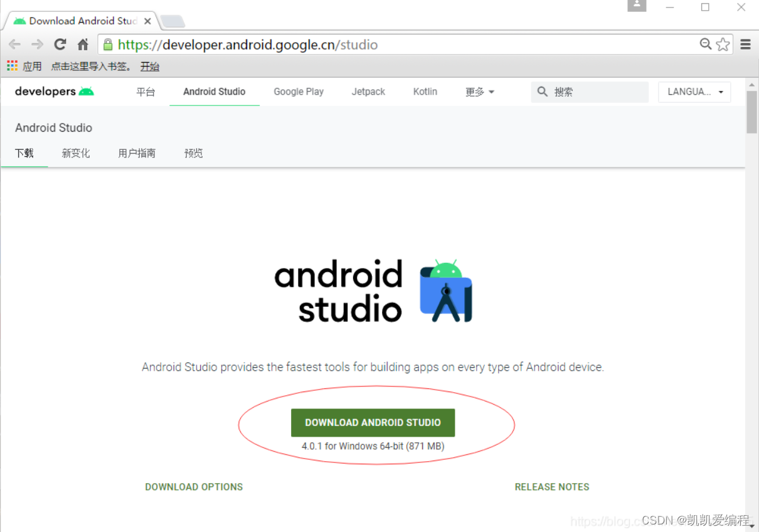Click the browser forward arrow
This screenshot has height=532, width=759.
pyautogui.click(x=38, y=45)
